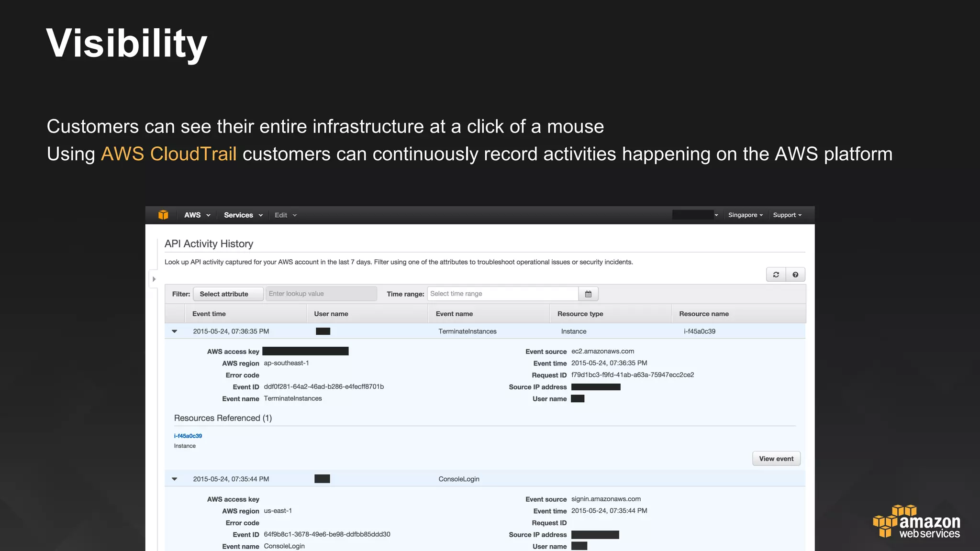Open the Edit menu
The width and height of the screenshot is (980, 551).
[x=286, y=215]
